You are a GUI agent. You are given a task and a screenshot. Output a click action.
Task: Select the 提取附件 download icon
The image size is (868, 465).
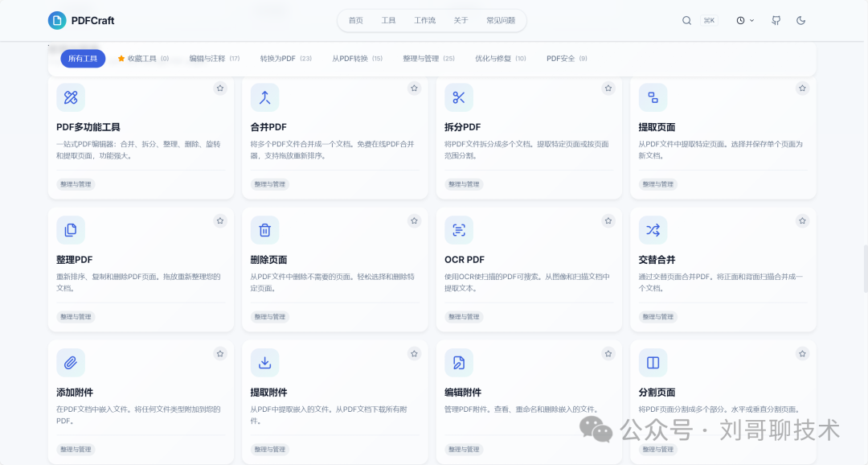coord(264,362)
